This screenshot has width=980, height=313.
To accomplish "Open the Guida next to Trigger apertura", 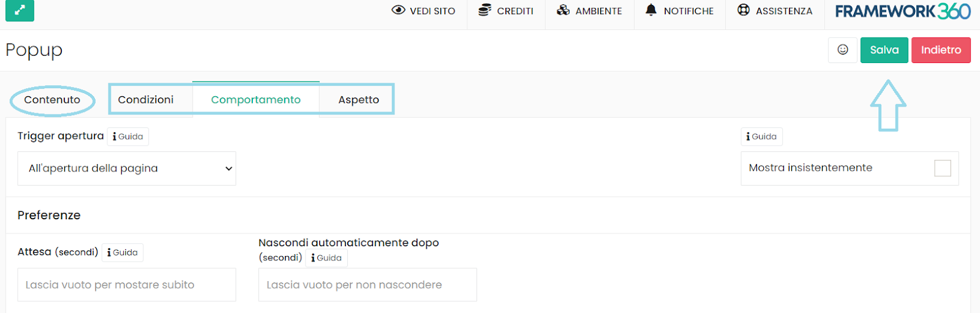I will tap(128, 137).
